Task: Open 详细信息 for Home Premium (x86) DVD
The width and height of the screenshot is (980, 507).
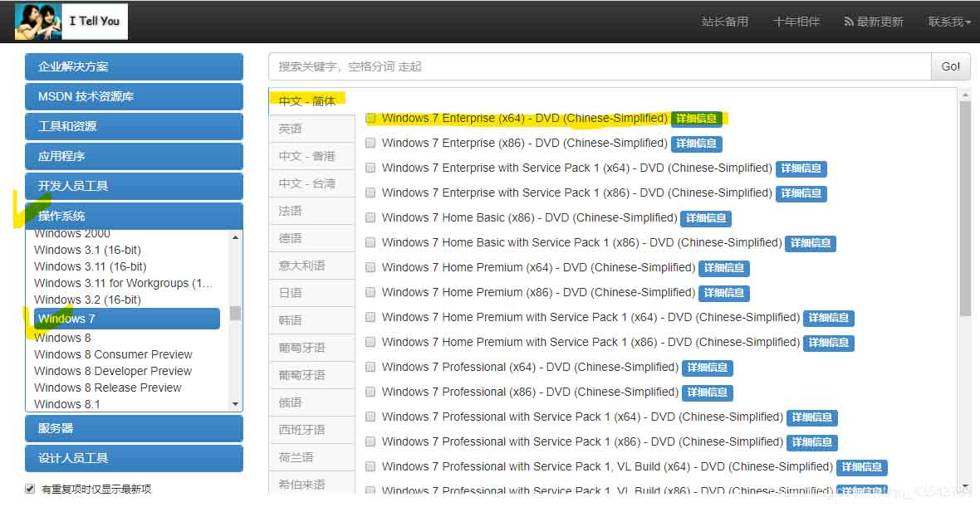Action: [x=723, y=293]
